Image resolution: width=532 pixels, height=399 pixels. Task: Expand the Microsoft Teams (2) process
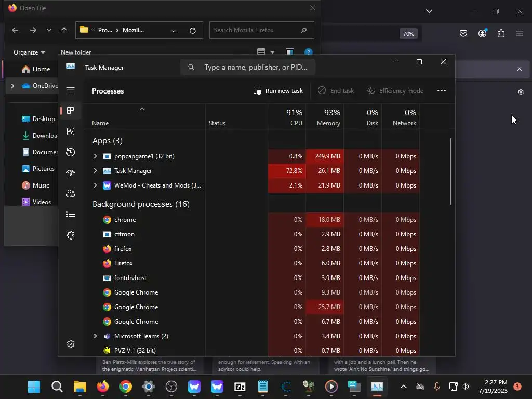pyautogui.click(x=96, y=336)
